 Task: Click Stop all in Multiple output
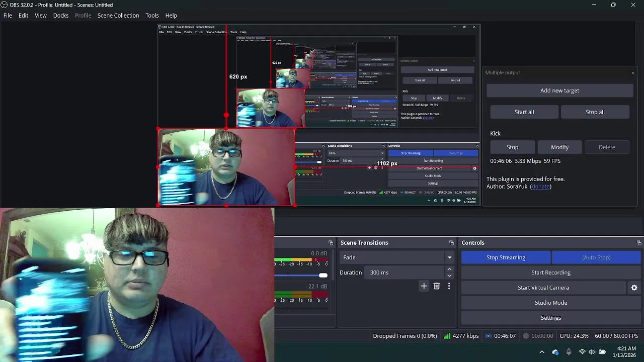[595, 112]
